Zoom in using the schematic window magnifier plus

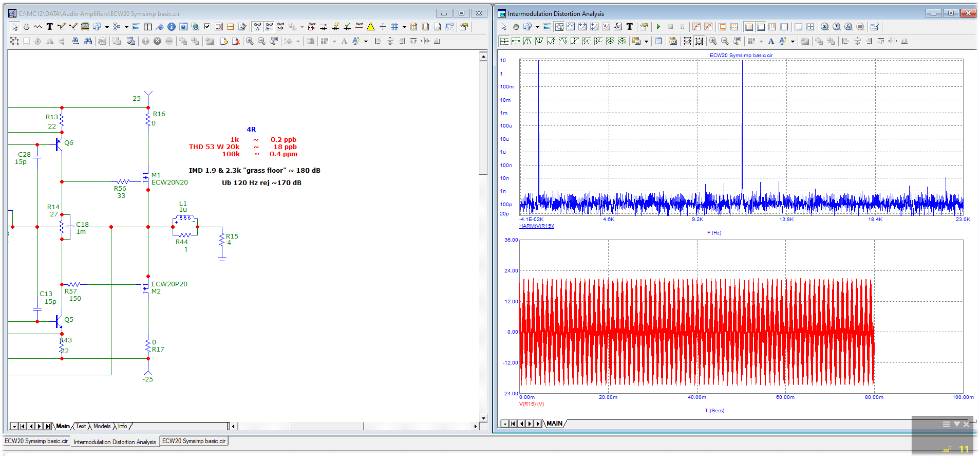coord(250,41)
